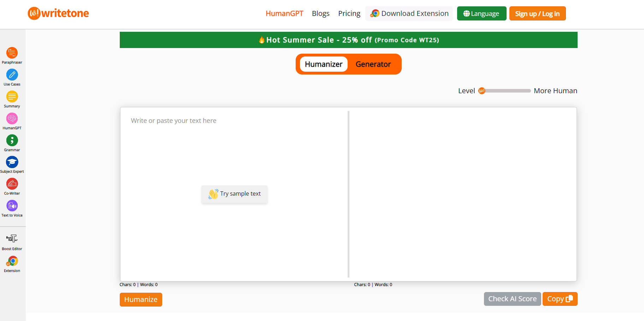Open the Blogs menu item
The height and width of the screenshot is (321, 644).
[320, 14]
